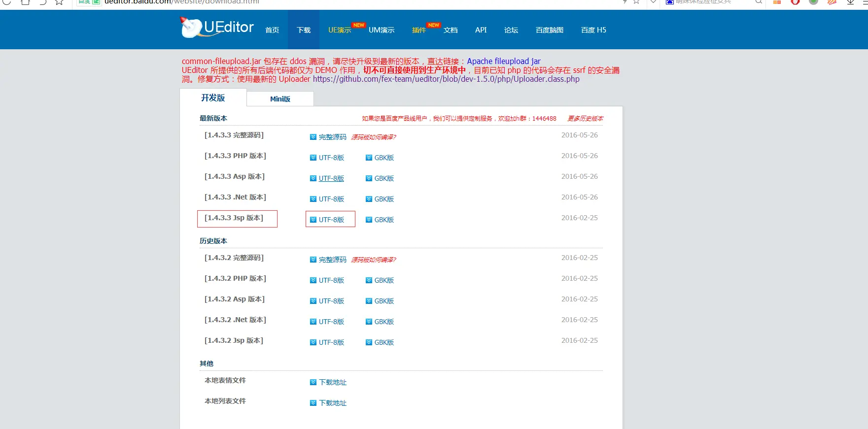Click download icon for 1.4.3.3 Asp GBK版

point(369,178)
